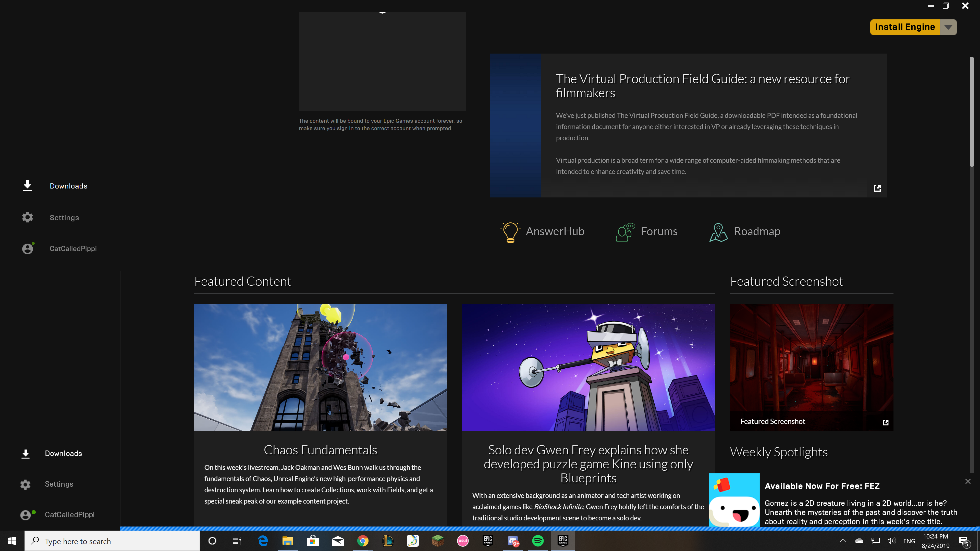Launch League of Legends from the taskbar

pos(388,541)
